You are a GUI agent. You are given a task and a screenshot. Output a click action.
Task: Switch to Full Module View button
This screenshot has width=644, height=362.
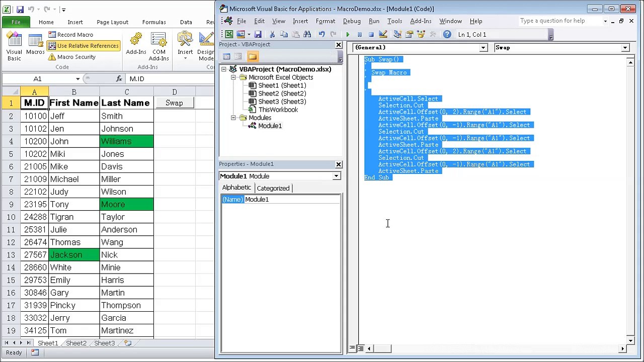pyautogui.click(x=361, y=348)
